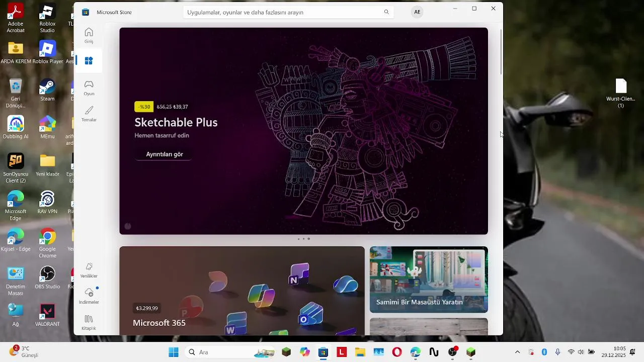644x362 pixels.
Task: Open ARDA KEREM folder on desktop
Action: (16, 53)
